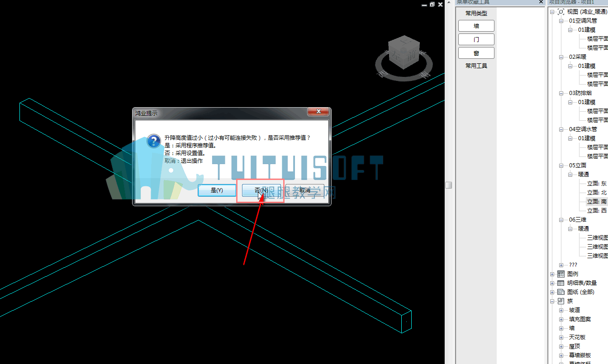Expand the ??? tree node
This screenshot has width=608, height=364.
pos(561,265)
